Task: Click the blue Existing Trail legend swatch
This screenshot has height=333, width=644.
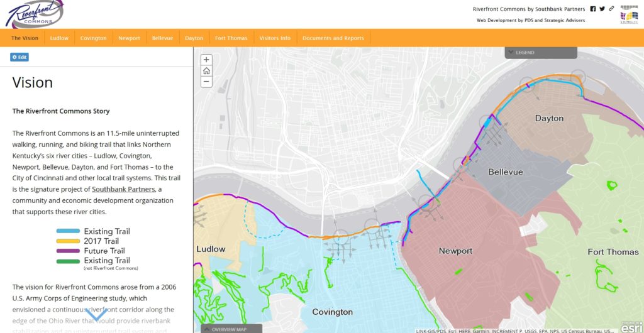Action: point(68,231)
